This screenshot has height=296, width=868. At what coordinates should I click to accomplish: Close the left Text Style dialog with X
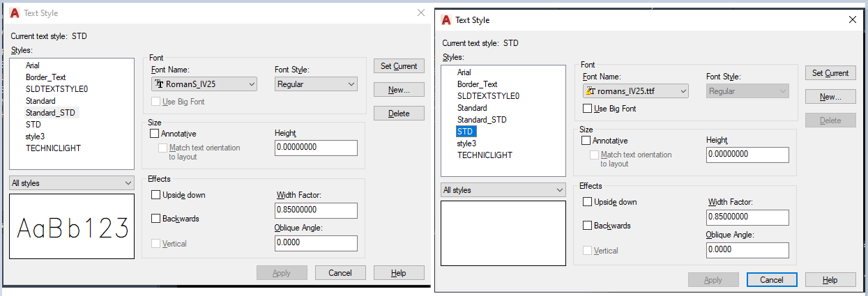pyautogui.click(x=420, y=13)
